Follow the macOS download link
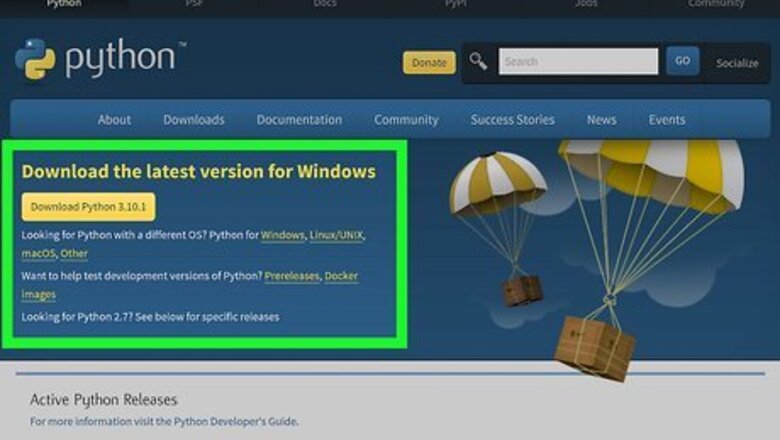The height and width of the screenshot is (440, 780). 38,254
